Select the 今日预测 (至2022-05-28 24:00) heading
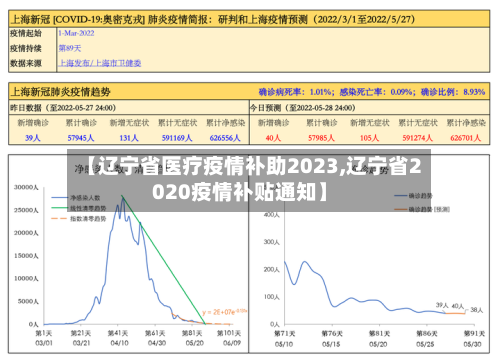Viewport: 500px width, 362px height. 303,108
